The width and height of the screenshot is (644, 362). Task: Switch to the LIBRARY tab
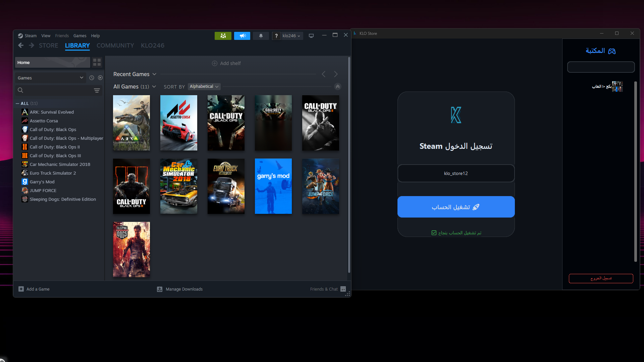(x=77, y=46)
